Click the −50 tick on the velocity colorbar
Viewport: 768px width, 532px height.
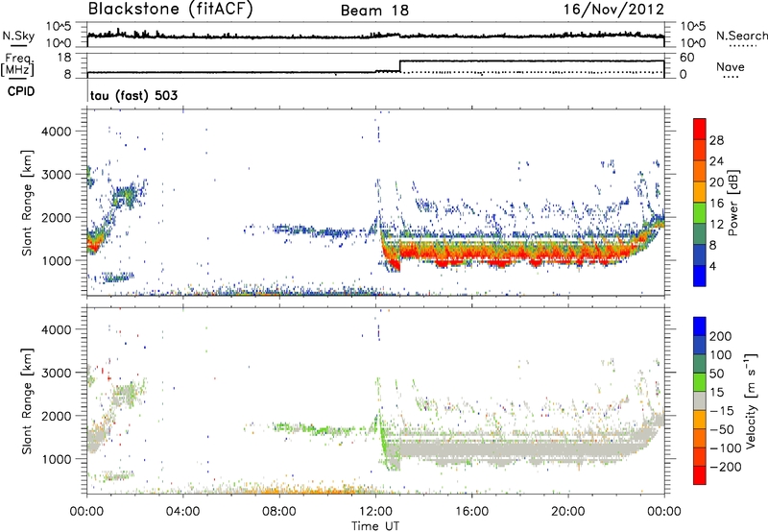pyautogui.click(x=722, y=429)
